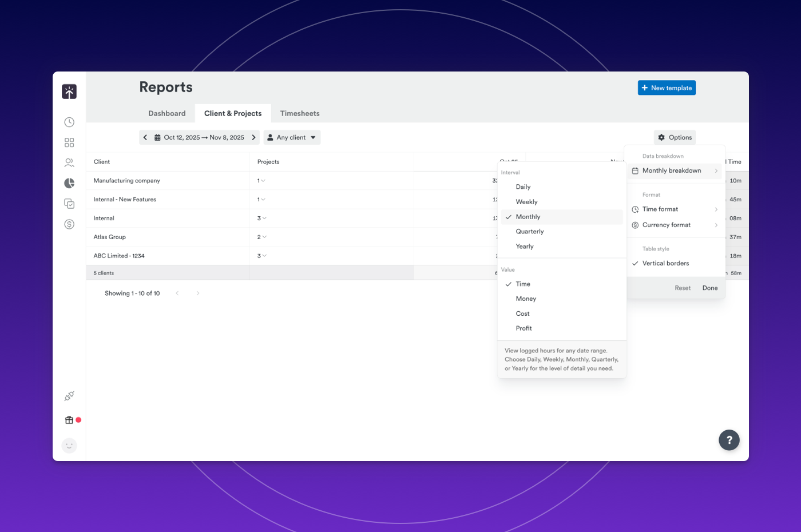Click the help question mark button
The width and height of the screenshot is (801, 532).
pyautogui.click(x=729, y=440)
